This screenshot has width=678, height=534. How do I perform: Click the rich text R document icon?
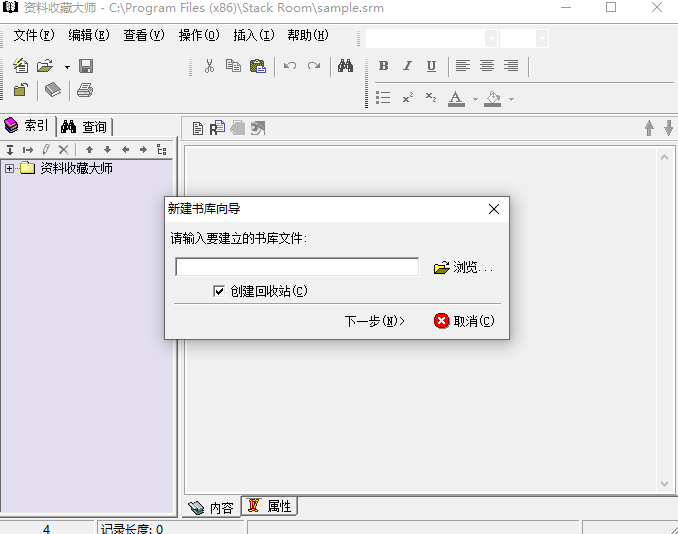(217, 128)
